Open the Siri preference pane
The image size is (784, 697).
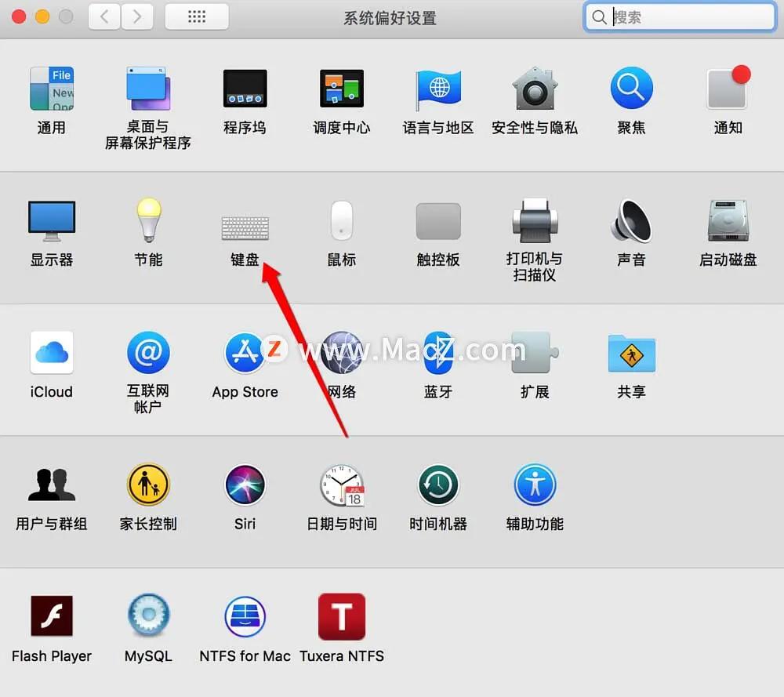coord(245,484)
